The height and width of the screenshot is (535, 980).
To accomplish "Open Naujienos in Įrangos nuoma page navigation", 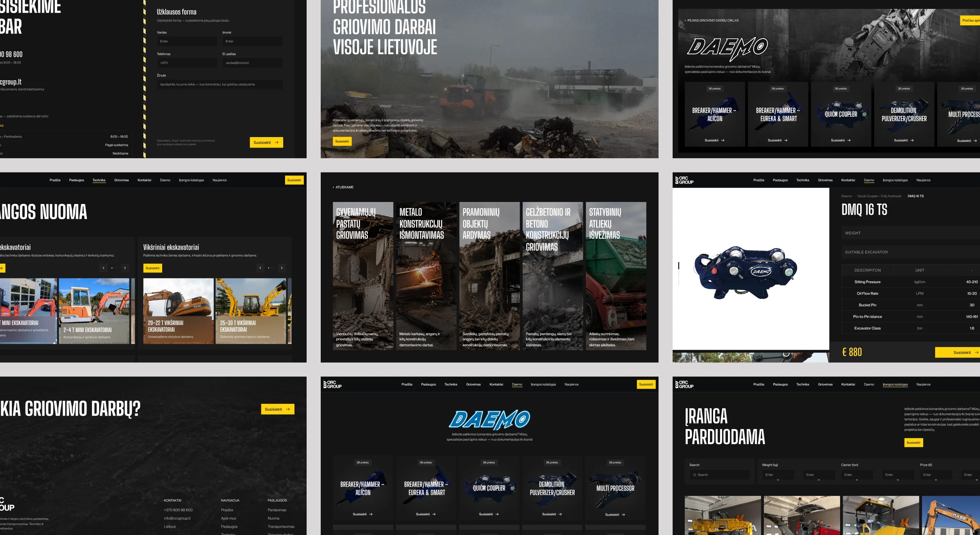I will pyautogui.click(x=219, y=180).
